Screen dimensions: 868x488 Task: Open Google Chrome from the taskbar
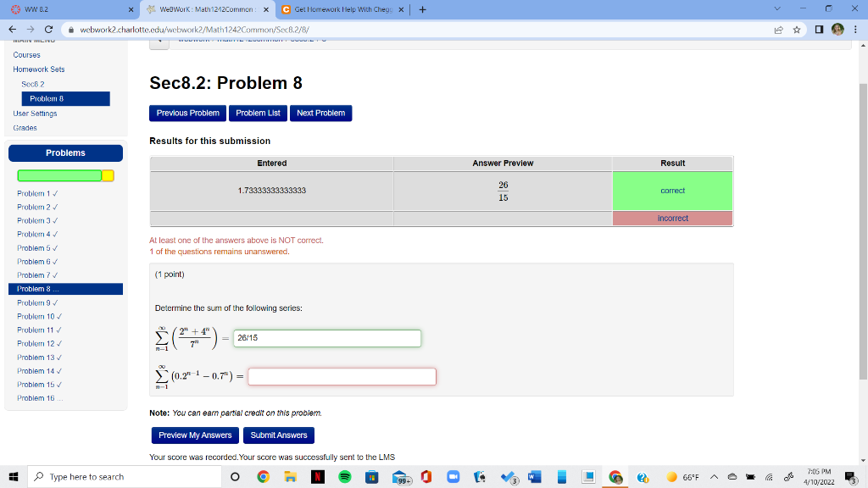click(x=264, y=477)
